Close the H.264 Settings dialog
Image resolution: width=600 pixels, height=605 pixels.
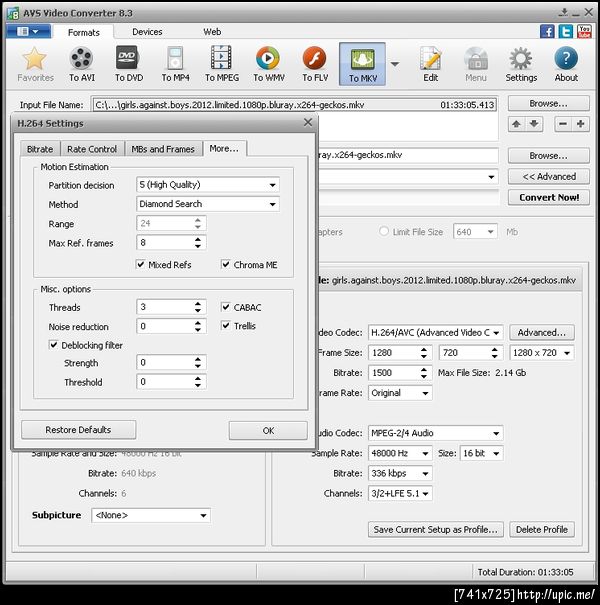pyautogui.click(x=308, y=122)
